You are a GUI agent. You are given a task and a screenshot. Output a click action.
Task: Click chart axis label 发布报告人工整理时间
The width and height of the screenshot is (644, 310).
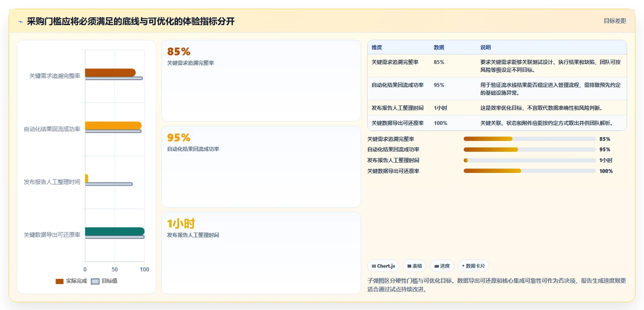coord(52,182)
